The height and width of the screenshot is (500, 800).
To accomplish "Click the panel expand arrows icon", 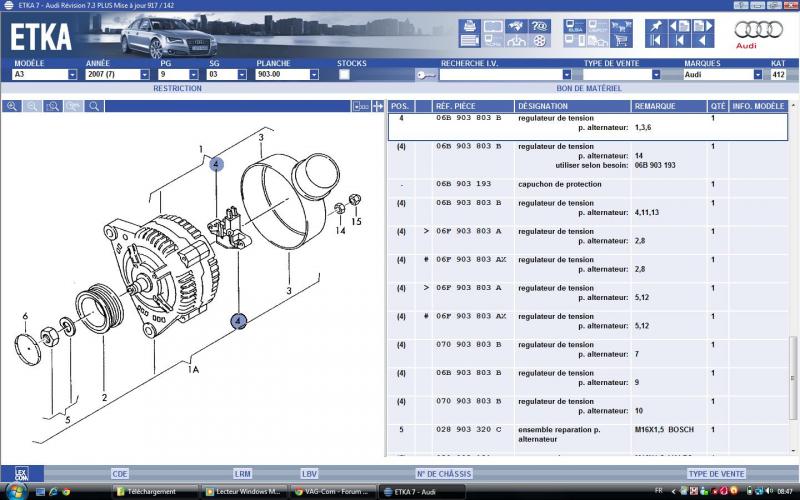I will click(x=378, y=106).
